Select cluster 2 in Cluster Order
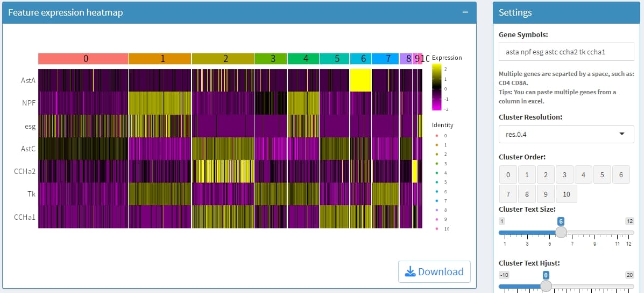This screenshot has height=293, width=644. (546, 175)
